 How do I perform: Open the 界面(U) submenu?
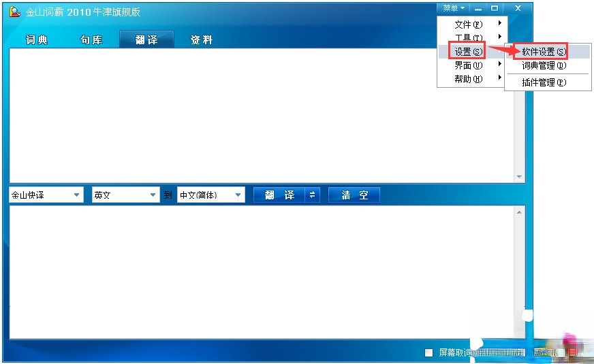tap(471, 65)
